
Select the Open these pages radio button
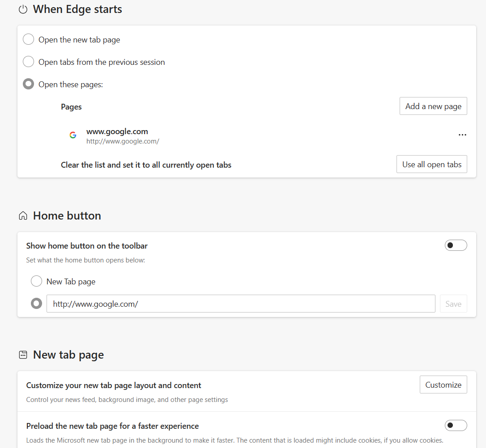click(x=29, y=84)
